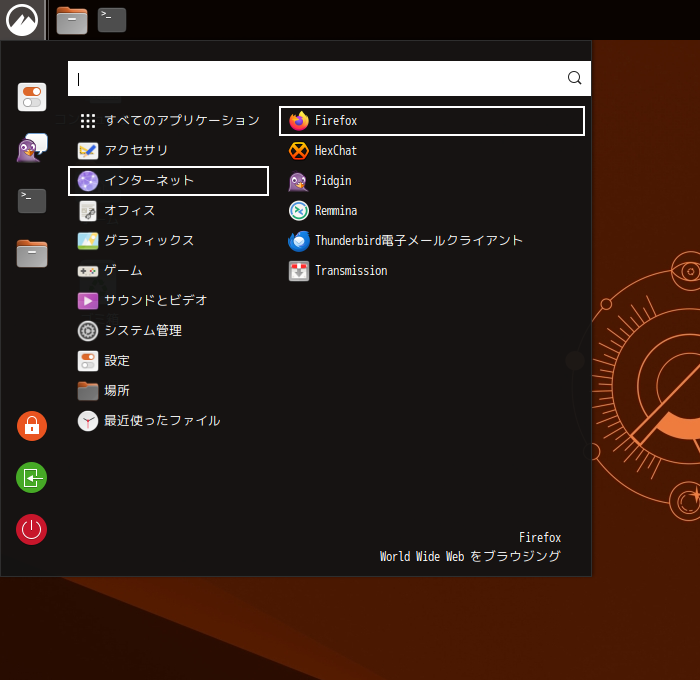Open the Remmina remote desktop client

pyautogui.click(x=432, y=210)
